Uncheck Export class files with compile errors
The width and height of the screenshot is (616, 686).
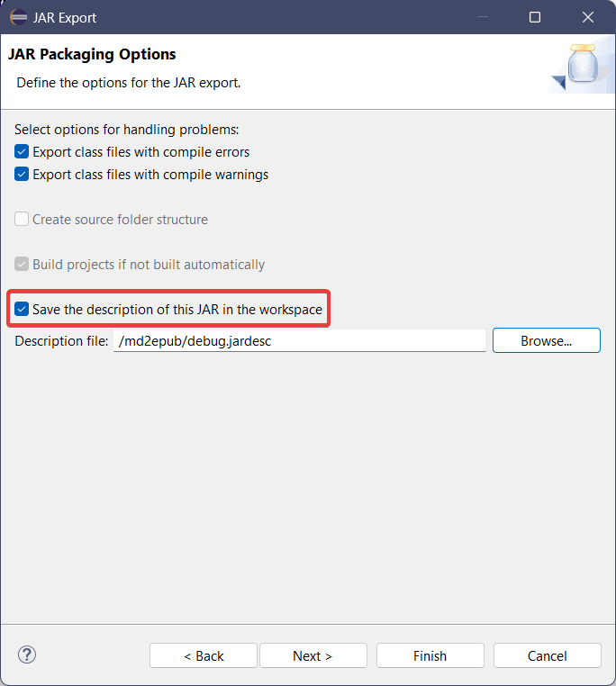(x=22, y=152)
